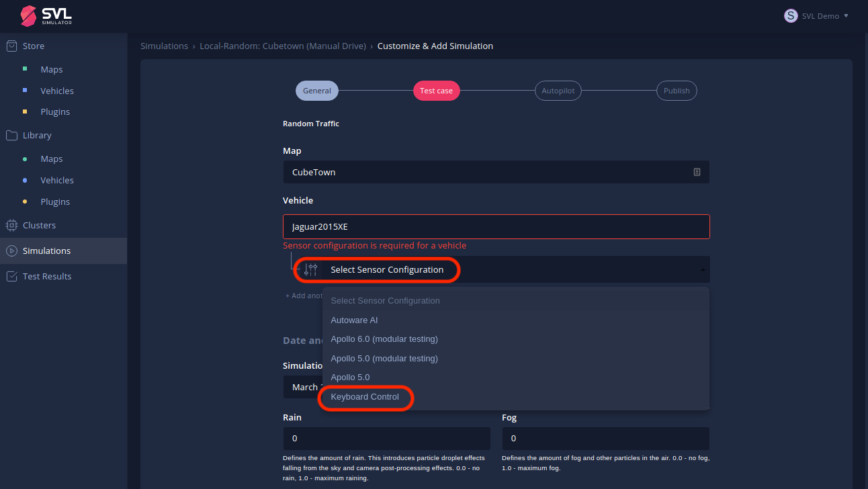Click the map selector icon in Map field

click(x=697, y=172)
